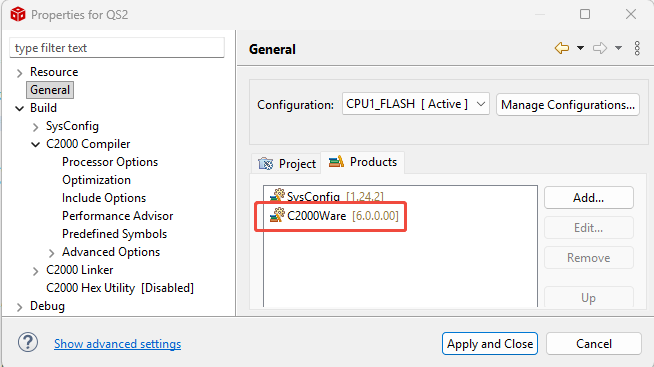Open the vertical three-dot view menu
Viewport: 654px width, 367px height.
(x=637, y=48)
